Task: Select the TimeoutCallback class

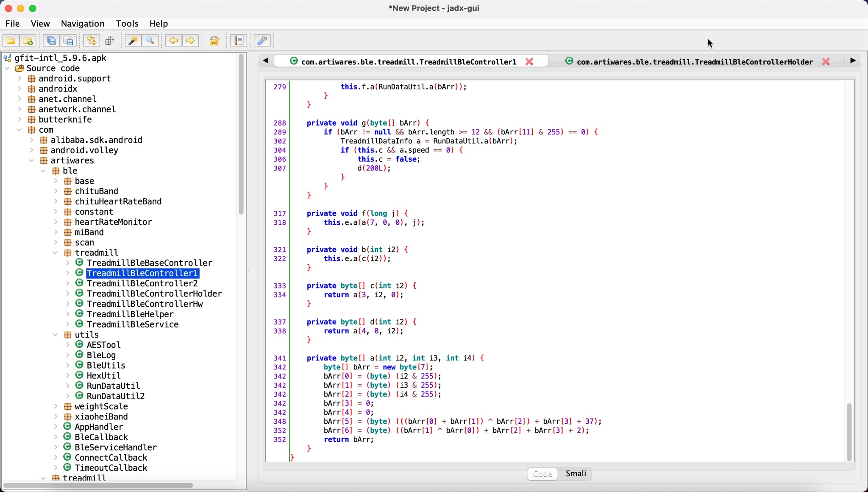Action: [111, 468]
